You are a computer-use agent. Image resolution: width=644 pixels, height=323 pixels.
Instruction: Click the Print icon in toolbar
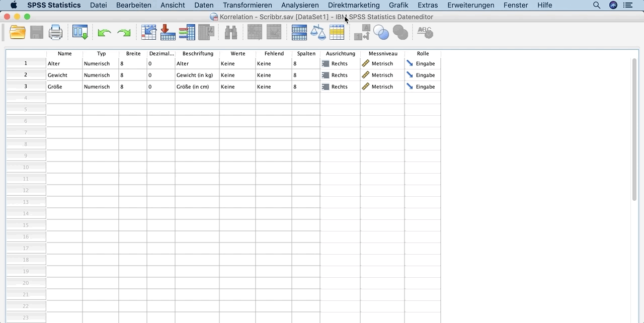55,33
